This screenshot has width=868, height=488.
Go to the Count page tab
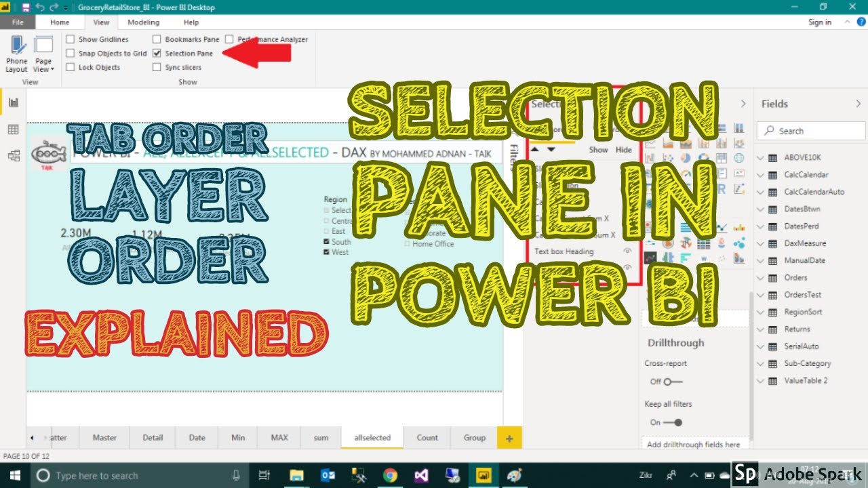(x=427, y=438)
